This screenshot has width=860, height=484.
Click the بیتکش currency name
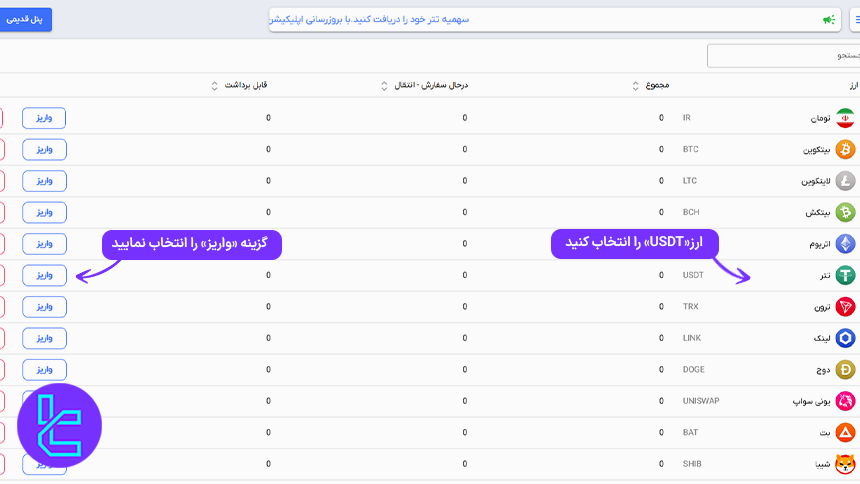click(818, 213)
